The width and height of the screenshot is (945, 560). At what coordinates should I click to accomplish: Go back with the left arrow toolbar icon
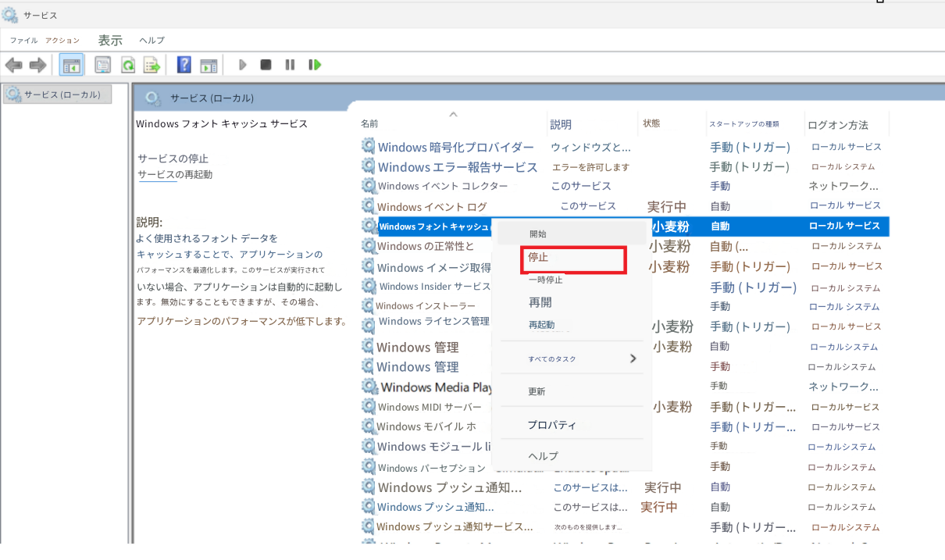[13, 65]
